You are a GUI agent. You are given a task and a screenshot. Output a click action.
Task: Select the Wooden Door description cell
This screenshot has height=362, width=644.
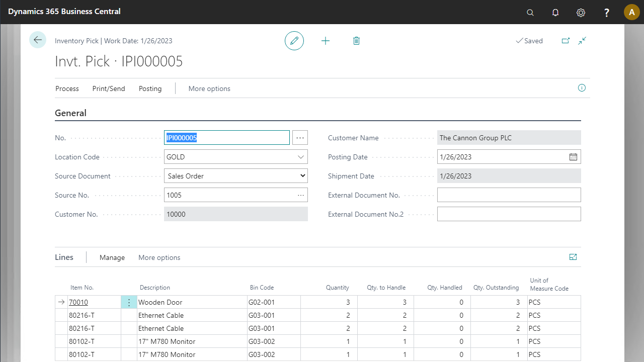coord(192,302)
